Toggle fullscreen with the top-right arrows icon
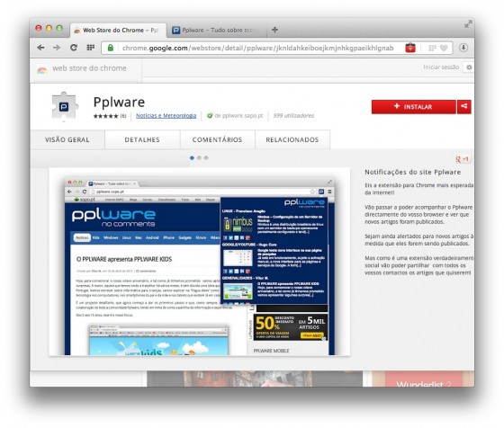 click(x=468, y=24)
